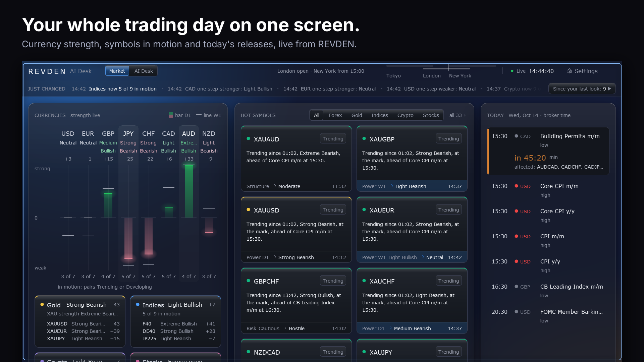This screenshot has width=644, height=362.
Task: Show Stocks hot symbols
Action: tap(431, 115)
